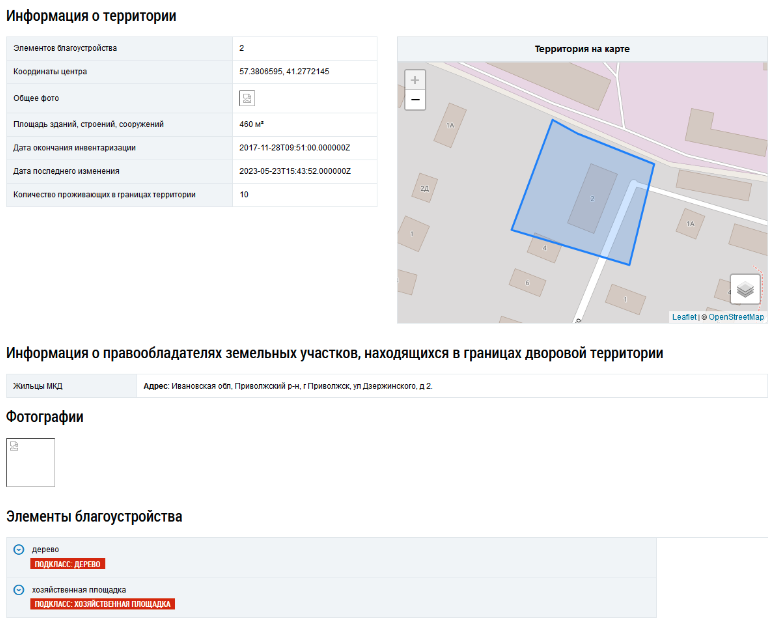The image size is (771, 619).
Task: Expand the дерево element row
Action: click(19, 550)
